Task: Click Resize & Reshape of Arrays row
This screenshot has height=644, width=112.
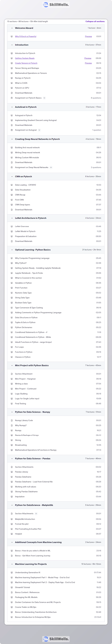Action: [x=56, y=435]
